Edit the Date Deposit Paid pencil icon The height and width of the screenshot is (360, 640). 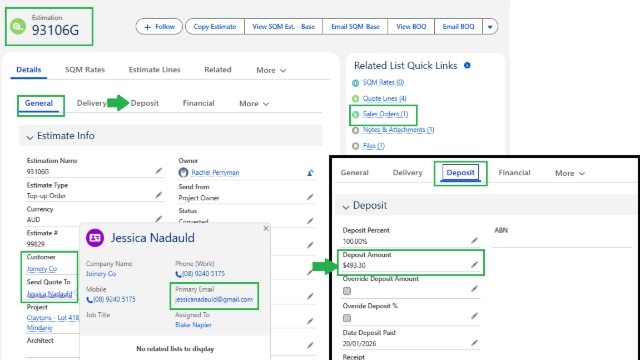474,343
